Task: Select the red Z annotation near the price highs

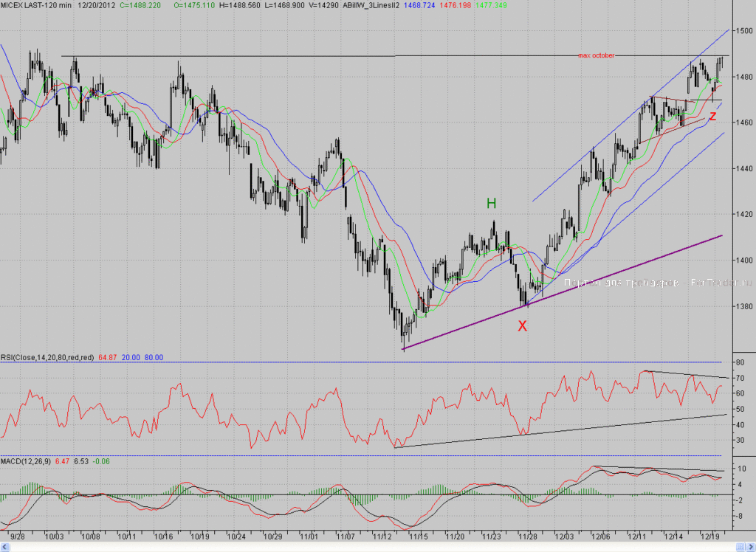Action: (x=713, y=116)
